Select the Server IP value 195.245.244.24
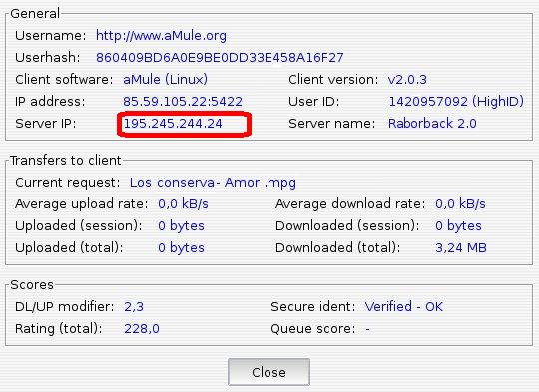Image resolution: width=539 pixels, height=392 pixels. pyautogui.click(x=173, y=124)
